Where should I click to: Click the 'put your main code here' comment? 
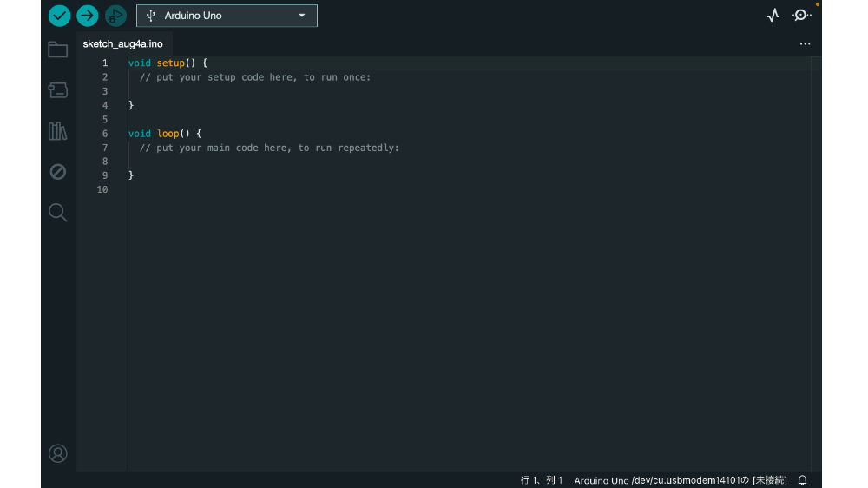[x=269, y=148]
